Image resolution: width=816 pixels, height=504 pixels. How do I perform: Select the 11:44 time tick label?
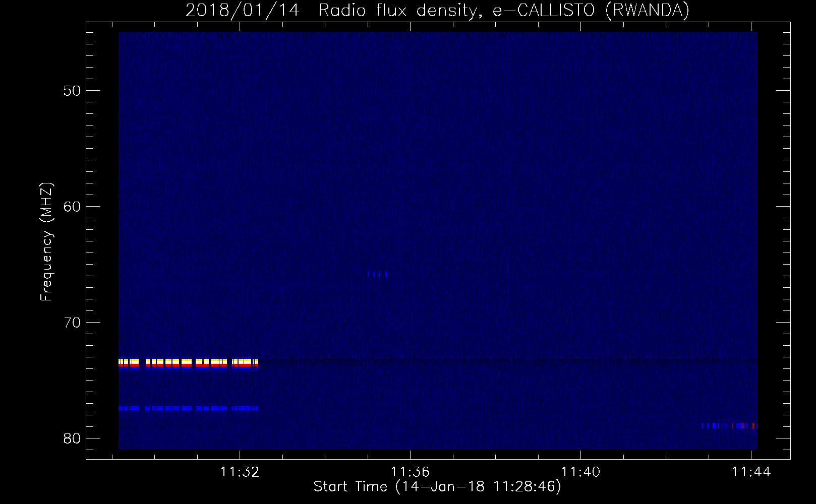click(751, 472)
